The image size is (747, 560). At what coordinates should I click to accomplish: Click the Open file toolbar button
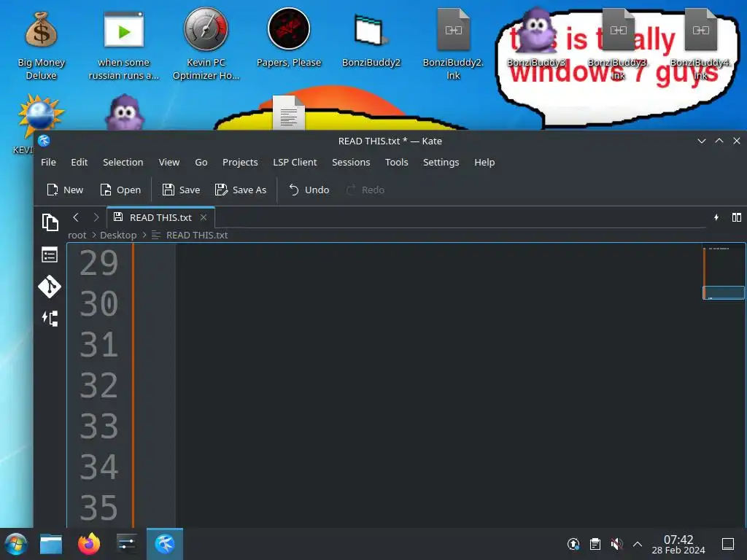120,190
